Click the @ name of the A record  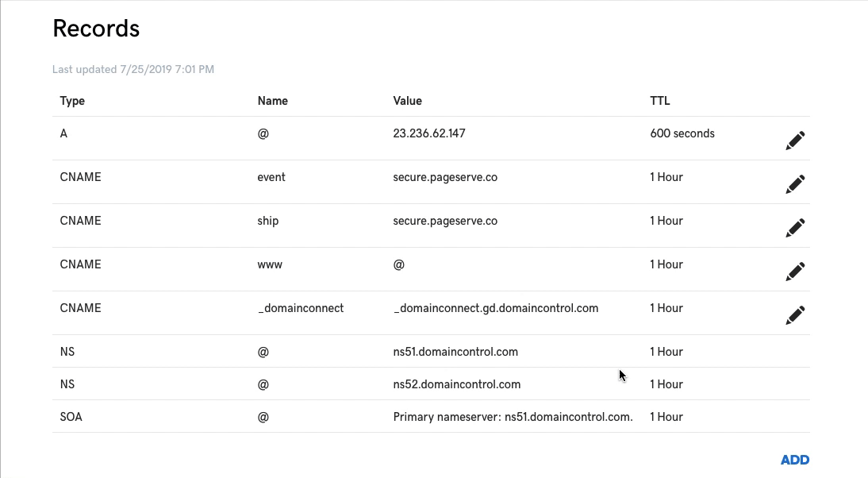pyautogui.click(x=263, y=133)
